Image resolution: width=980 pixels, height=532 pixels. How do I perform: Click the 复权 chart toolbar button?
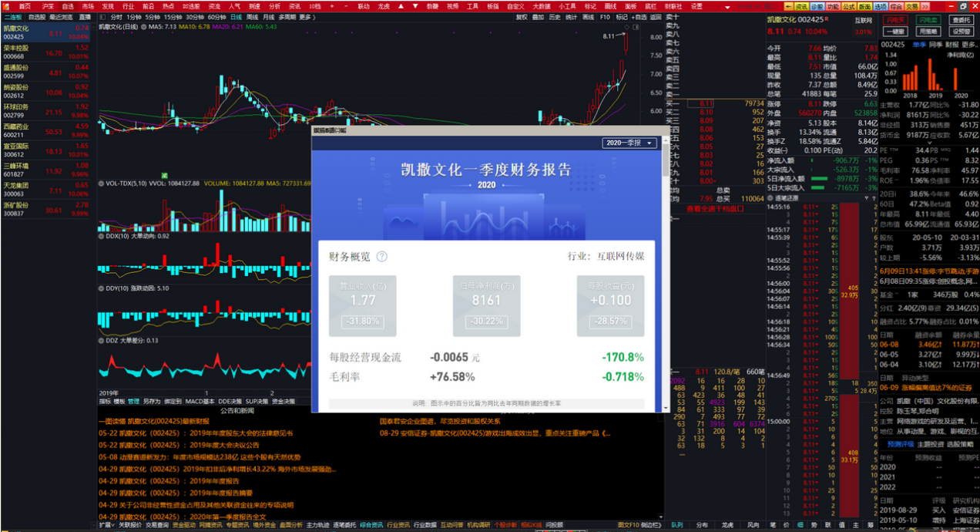click(x=522, y=16)
